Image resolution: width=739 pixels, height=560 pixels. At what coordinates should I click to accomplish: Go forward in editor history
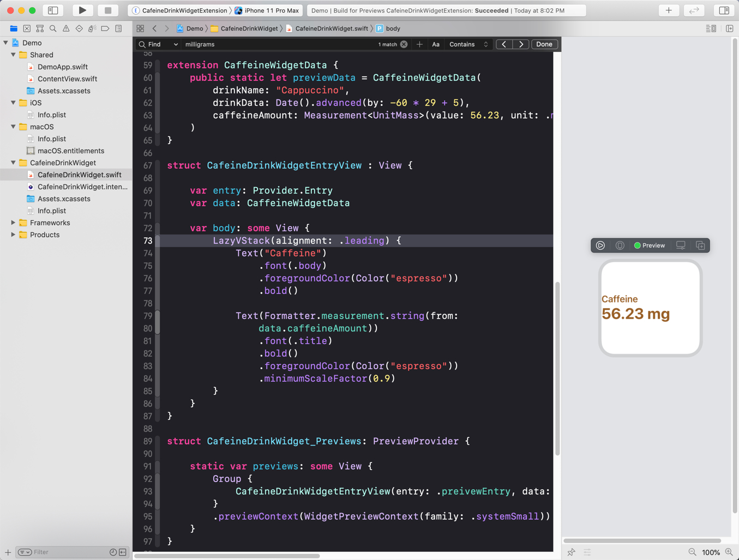[x=167, y=28]
